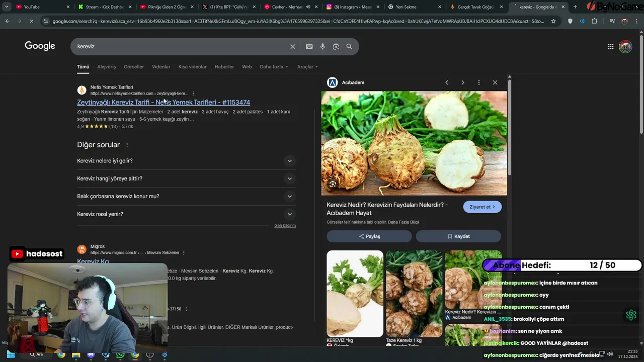Open options beside Diğer sorular heading
The image size is (644, 362).
[127, 145]
